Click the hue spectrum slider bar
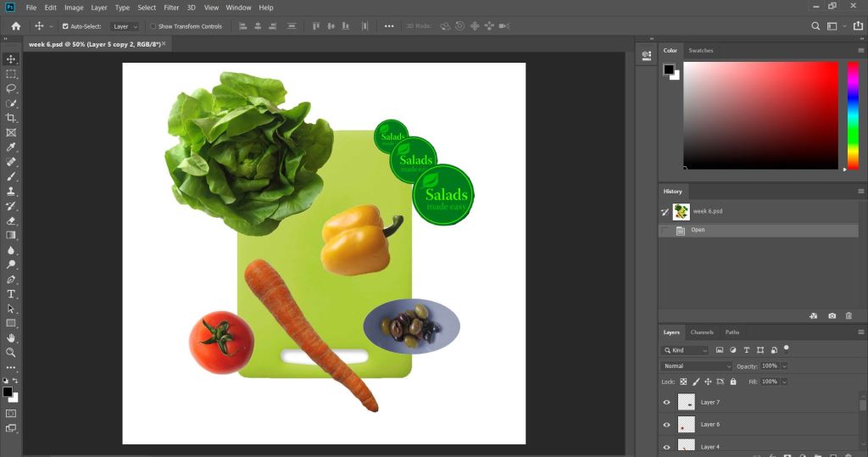The image size is (868, 457). (853, 114)
